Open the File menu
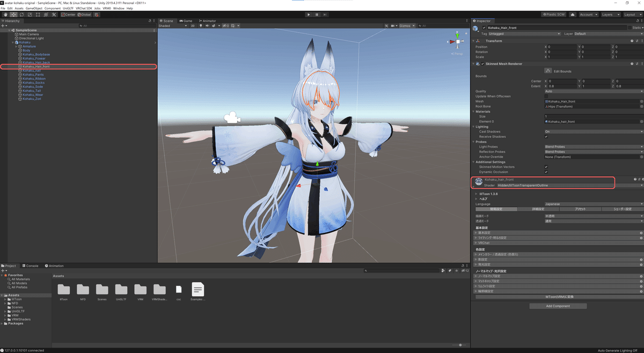 click(3, 9)
